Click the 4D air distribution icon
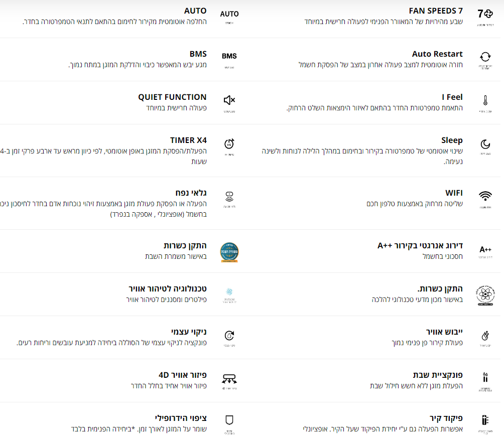The image size is (504, 441). click(229, 379)
